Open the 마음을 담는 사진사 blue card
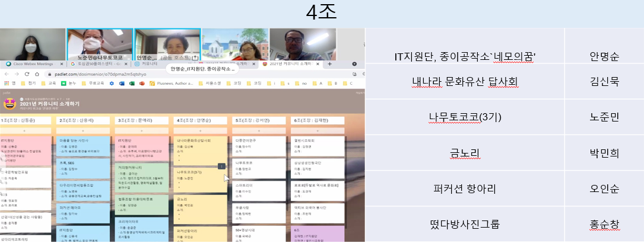 tap(83, 145)
